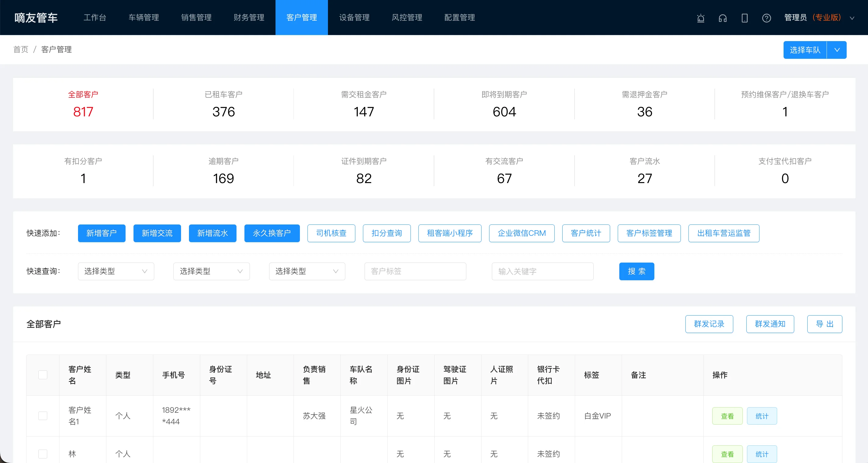Image resolution: width=868 pixels, height=463 pixels.
Task: Open 风控管理 menu
Action: 407,17
